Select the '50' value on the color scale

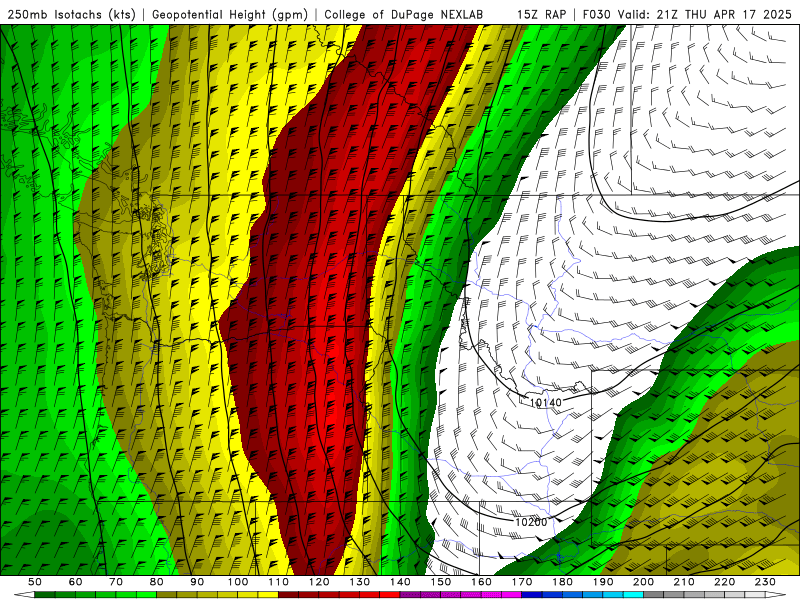pyautogui.click(x=35, y=582)
